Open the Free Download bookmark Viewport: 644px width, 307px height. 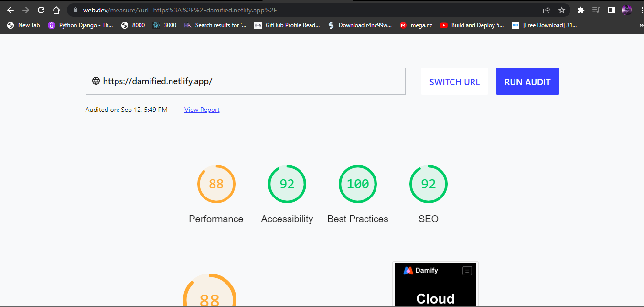[x=544, y=25]
